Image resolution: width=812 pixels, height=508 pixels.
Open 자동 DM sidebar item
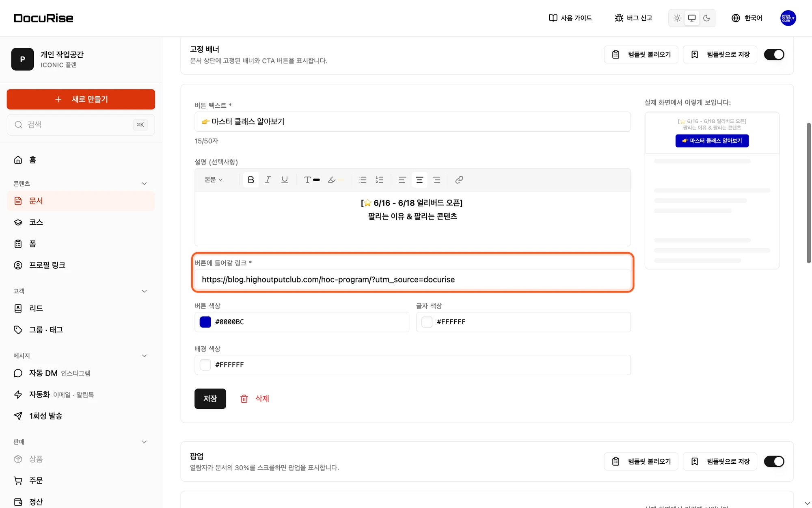coord(81,373)
